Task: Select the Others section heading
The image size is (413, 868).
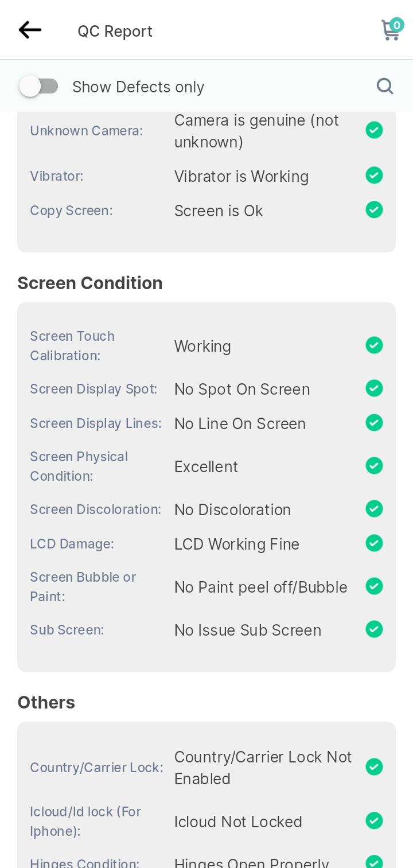Action: (46, 702)
